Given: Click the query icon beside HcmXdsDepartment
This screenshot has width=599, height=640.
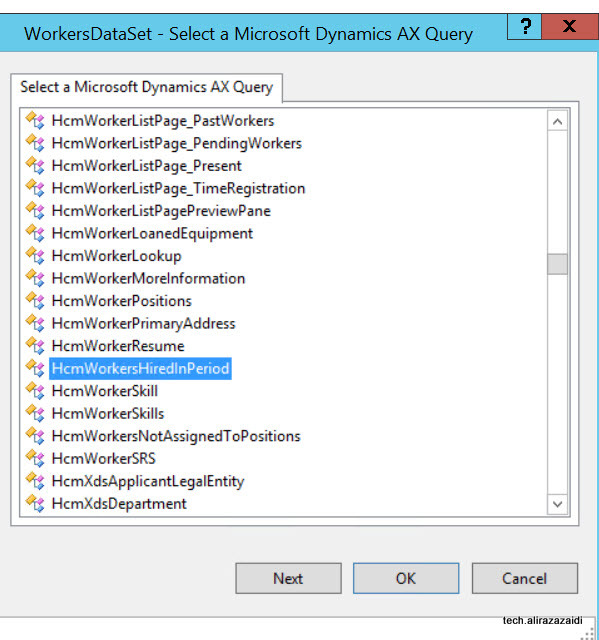Looking at the screenshot, I should tap(35, 504).
